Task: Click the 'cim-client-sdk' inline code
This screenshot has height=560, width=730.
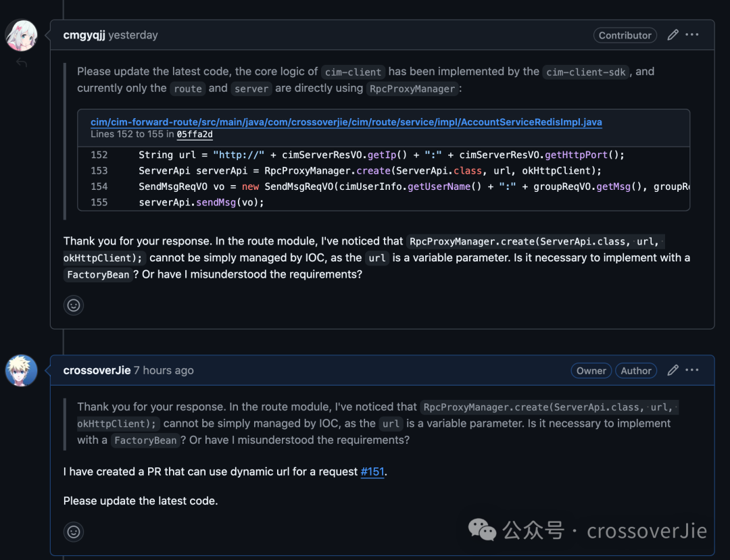Action: [x=585, y=72]
